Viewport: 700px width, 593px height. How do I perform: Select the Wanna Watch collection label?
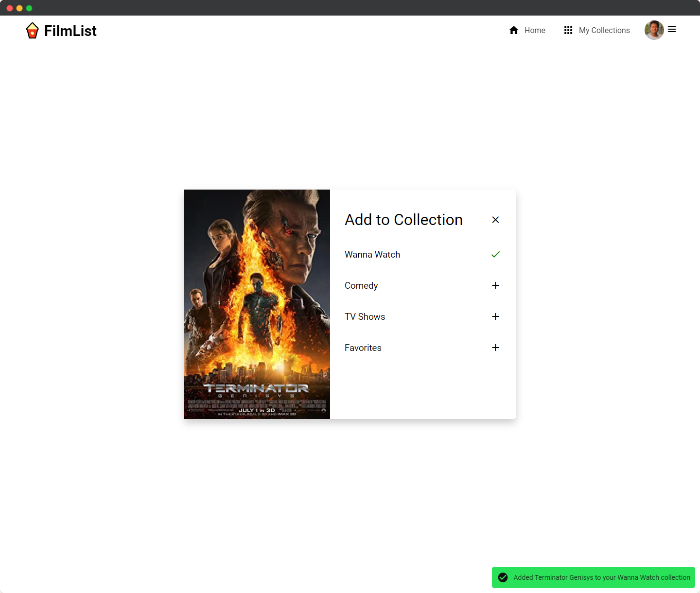372,254
